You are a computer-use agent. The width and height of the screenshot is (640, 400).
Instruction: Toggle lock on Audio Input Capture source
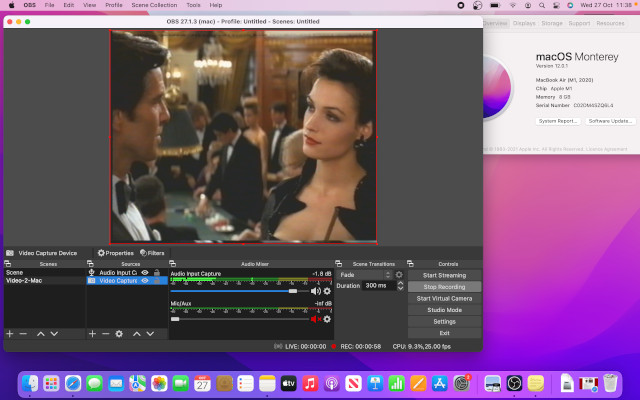157,272
